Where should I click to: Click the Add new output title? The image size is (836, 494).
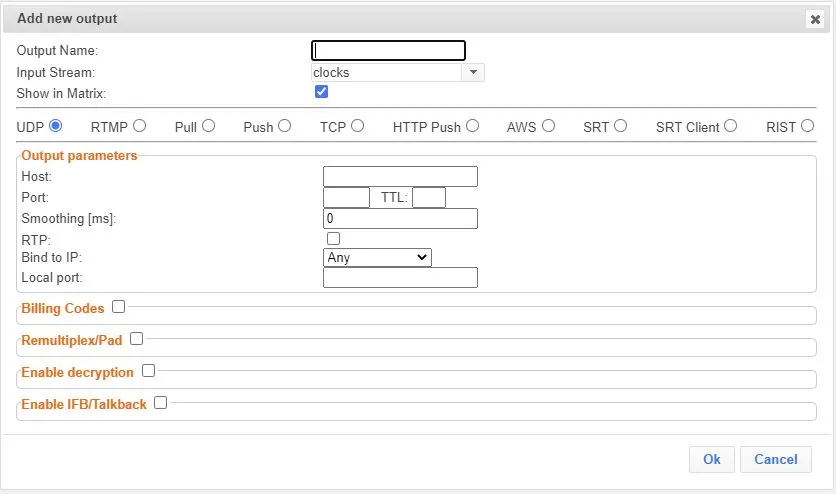[67, 19]
